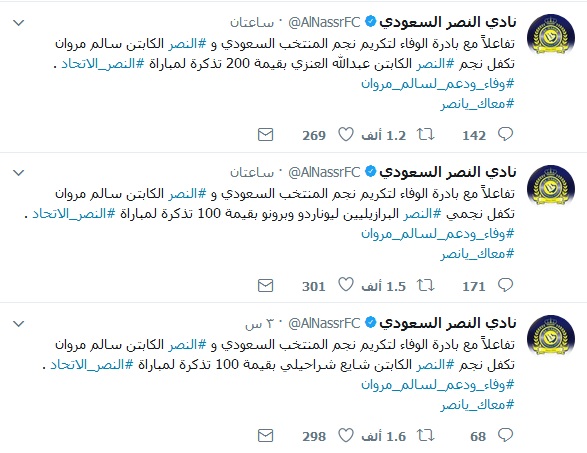This screenshot has width=587, height=453.
Task: Like the first tweet with 269 likes
Action: click(346, 134)
